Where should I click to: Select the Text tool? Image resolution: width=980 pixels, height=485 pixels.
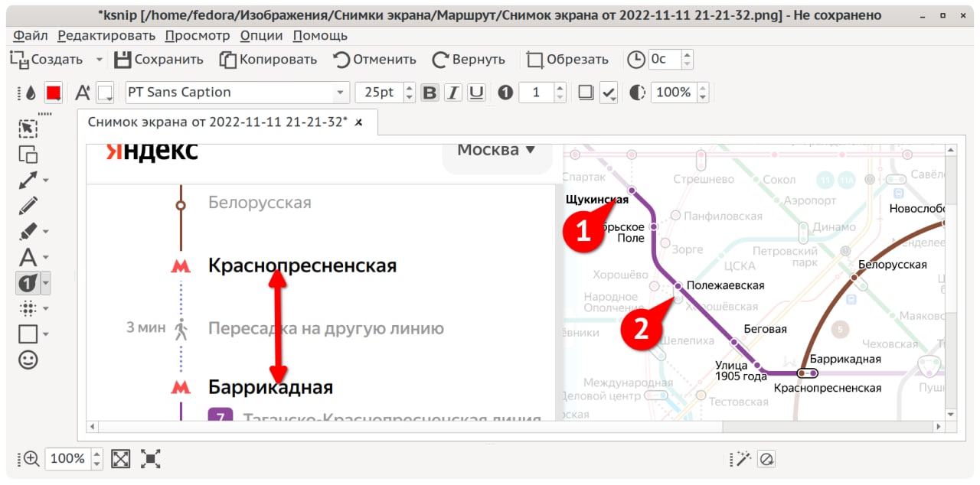(28, 257)
